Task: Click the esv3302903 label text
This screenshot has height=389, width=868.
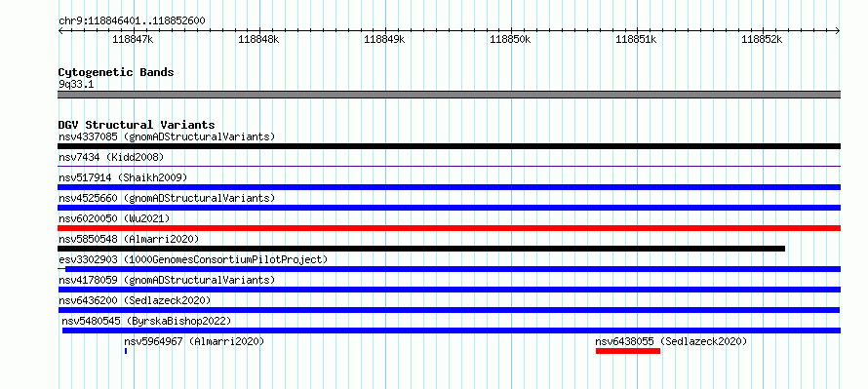Action: (193, 259)
